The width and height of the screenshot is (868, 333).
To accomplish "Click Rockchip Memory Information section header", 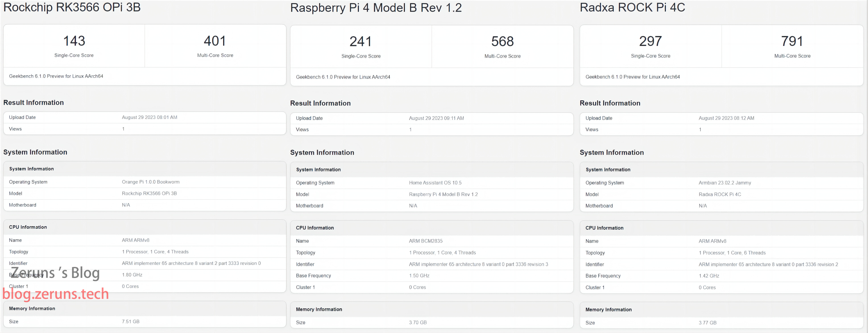I will pyautogui.click(x=32, y=308).
